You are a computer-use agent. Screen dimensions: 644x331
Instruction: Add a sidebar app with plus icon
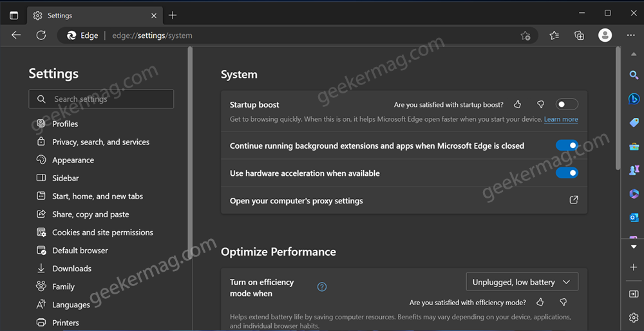point(633,267)
